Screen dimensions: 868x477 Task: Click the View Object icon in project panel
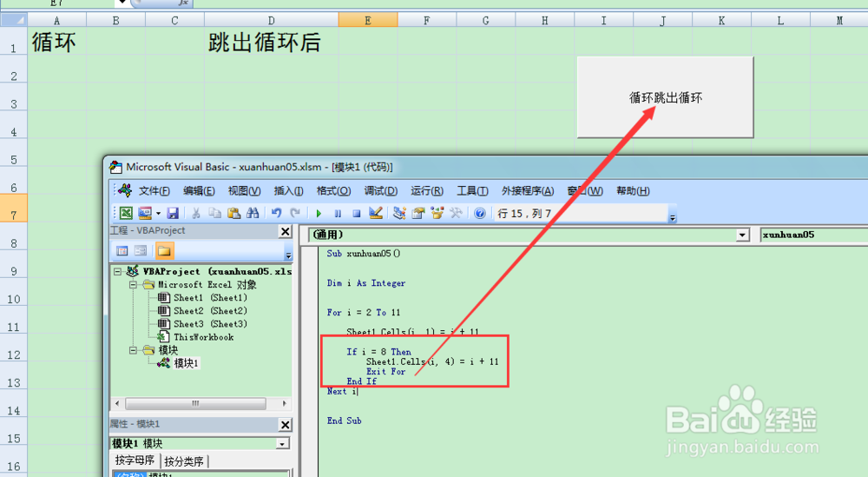(x=141, y=251)
